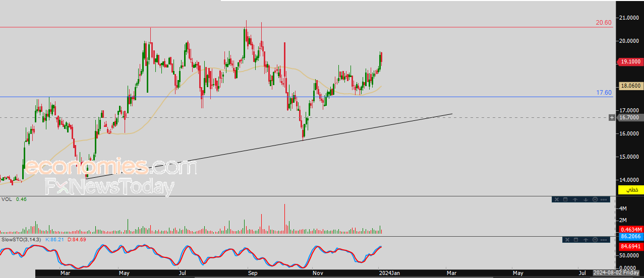Open more options for VOL panel
Screen dimensions: 644x278
[x=605, y=199]
